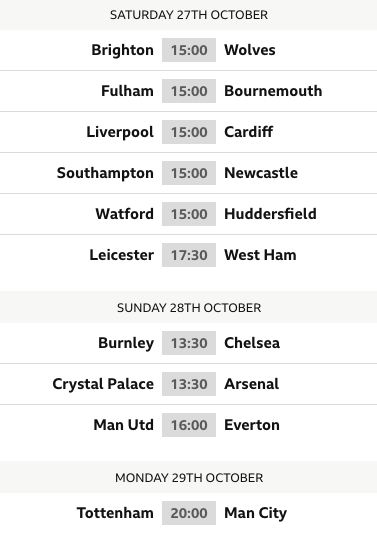The width and height of the screenshot is (377, 537).
Task: Click the Leicester team name
Action: click(x=122, y=255)
